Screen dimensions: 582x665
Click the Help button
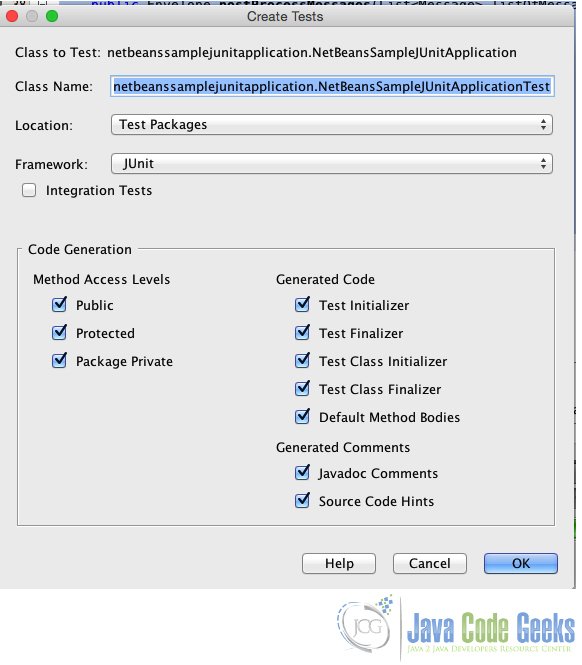(x=339, y=563)
